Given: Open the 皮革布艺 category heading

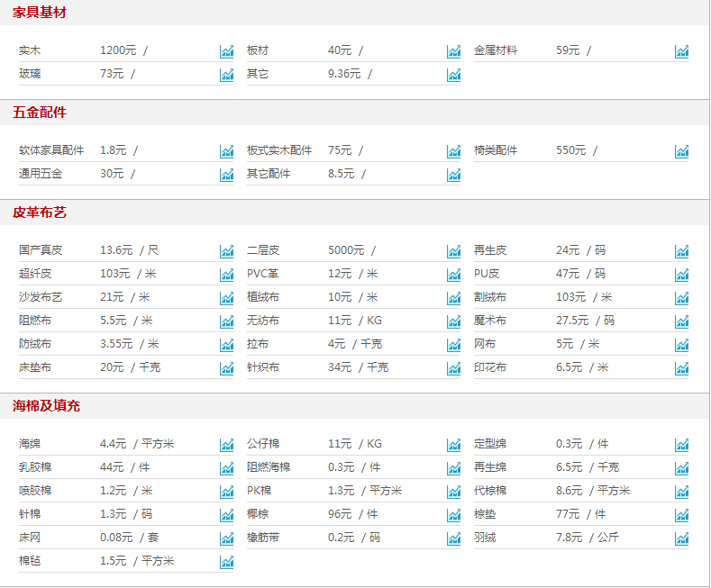Looking at the screenshot, I should pyautogui.click(x=40, y=213).
